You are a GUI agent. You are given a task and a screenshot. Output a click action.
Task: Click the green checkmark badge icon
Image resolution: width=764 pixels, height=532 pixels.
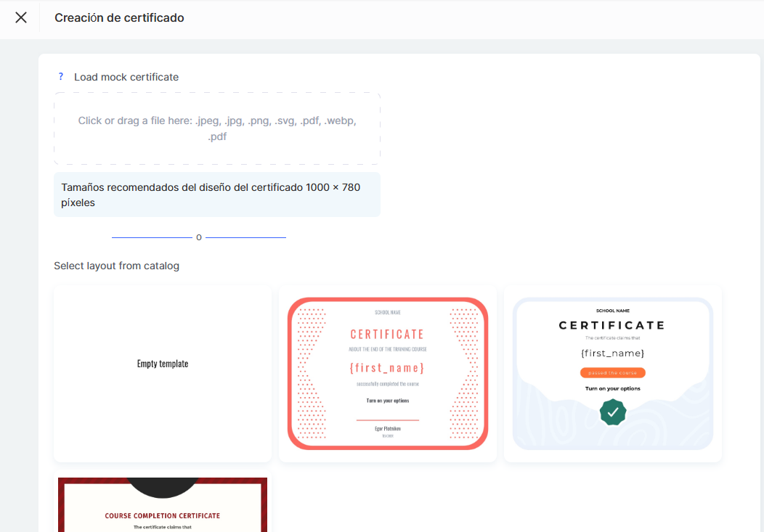tap(613, 412)
